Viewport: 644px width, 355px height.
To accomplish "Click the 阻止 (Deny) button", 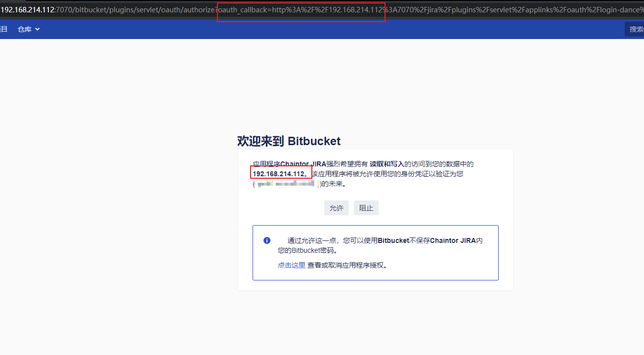I will [366, 208].
